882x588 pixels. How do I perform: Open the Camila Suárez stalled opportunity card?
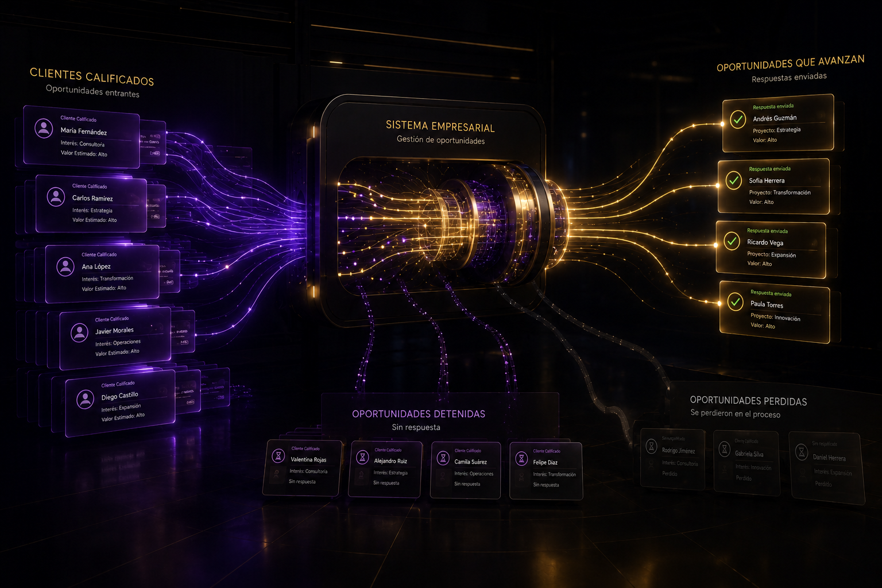point(466,470)
